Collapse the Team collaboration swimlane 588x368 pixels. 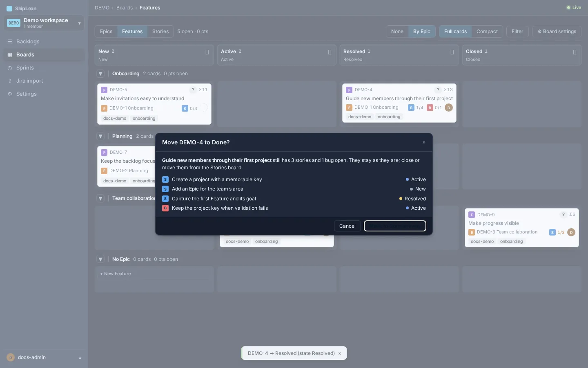click(x=100, y=199)
